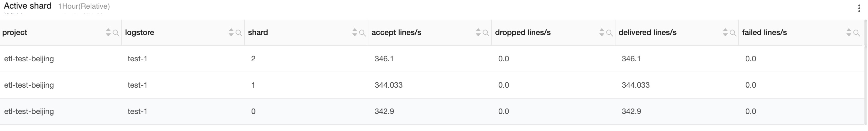Sort table by logstore column arrows
The height and width of the screenshot is (131, 868).
231,32
